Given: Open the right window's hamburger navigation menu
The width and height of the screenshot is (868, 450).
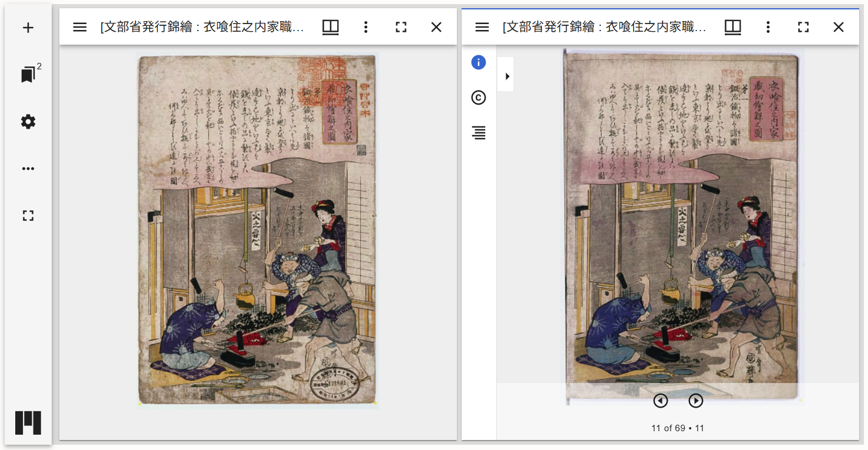Looking at the screenshot, I should click(x=482, y=26).
